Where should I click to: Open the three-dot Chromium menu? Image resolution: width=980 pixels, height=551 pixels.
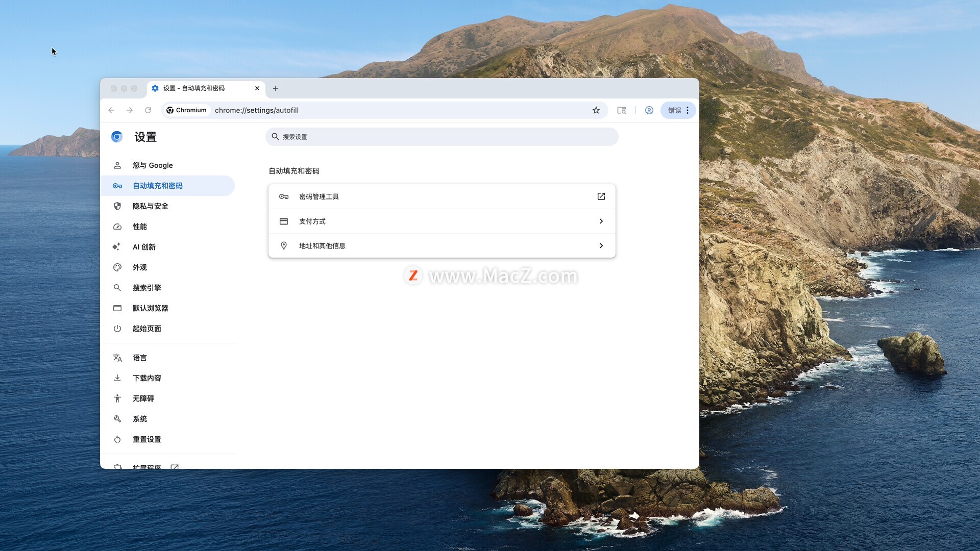click(x=688, y=110)
